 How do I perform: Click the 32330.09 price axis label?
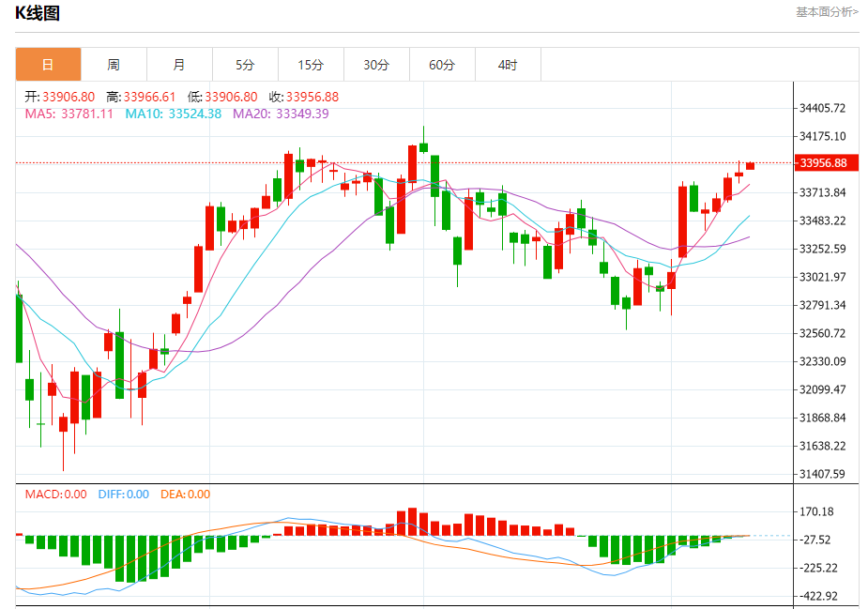pyautogui.click(x=823, y=361)
